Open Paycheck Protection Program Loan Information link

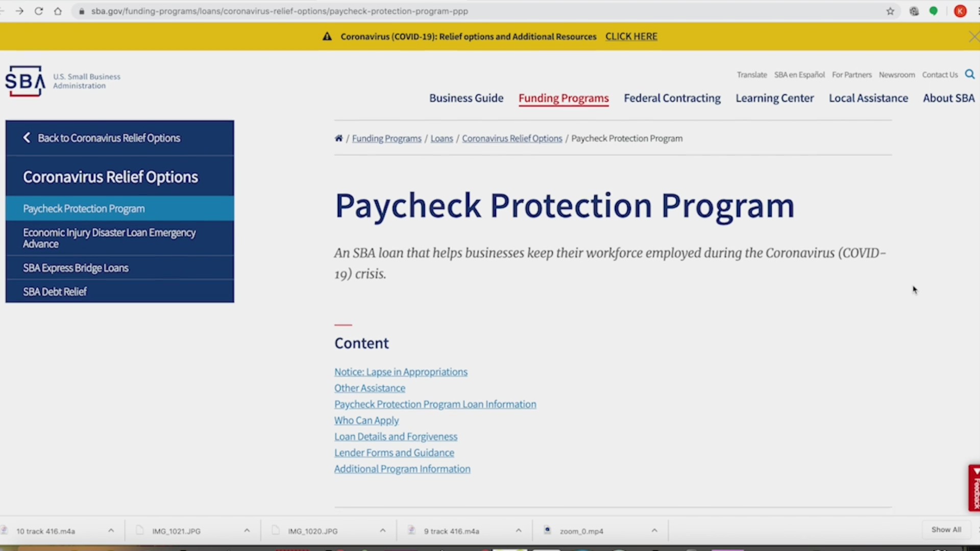[435, 405]
